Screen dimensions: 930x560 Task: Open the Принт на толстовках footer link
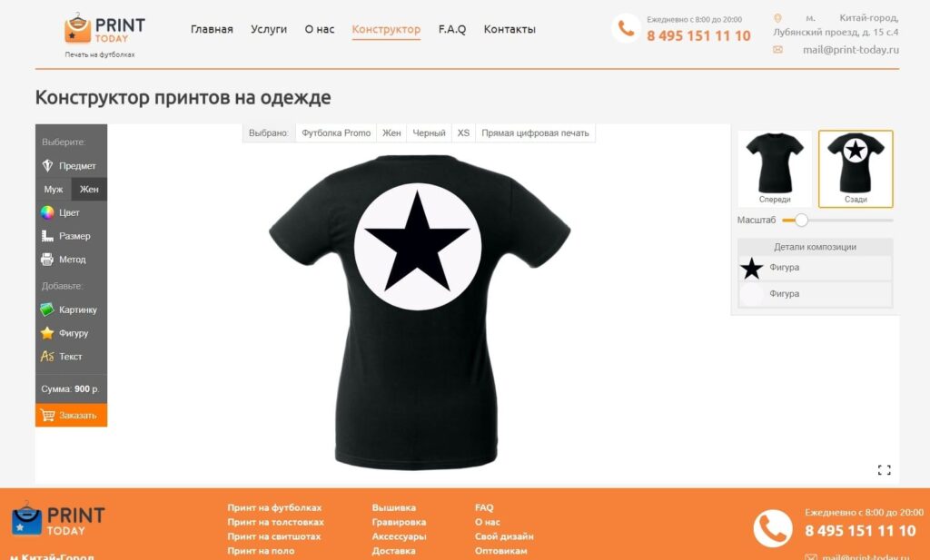[x=275, y=522]
